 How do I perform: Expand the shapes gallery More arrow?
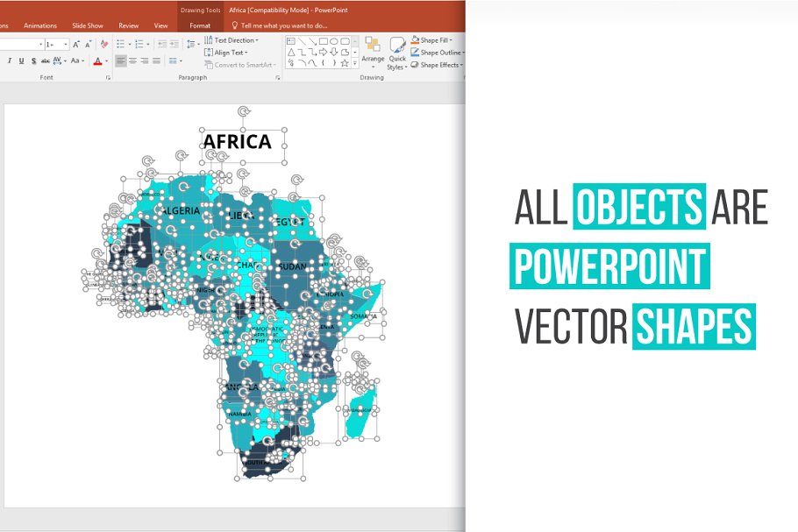tap(354, 64)
